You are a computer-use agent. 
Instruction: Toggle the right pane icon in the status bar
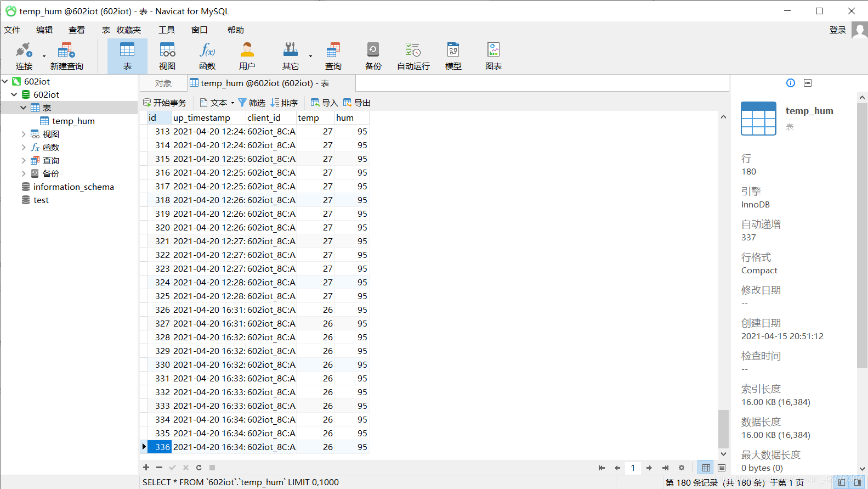(857, 482)
